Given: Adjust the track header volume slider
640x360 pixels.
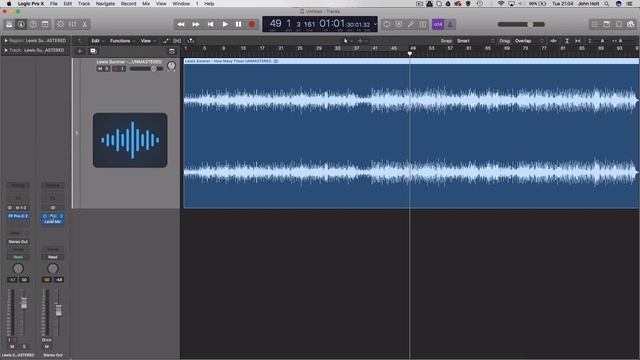Looking at the screenshot, I should pos(147,69).
